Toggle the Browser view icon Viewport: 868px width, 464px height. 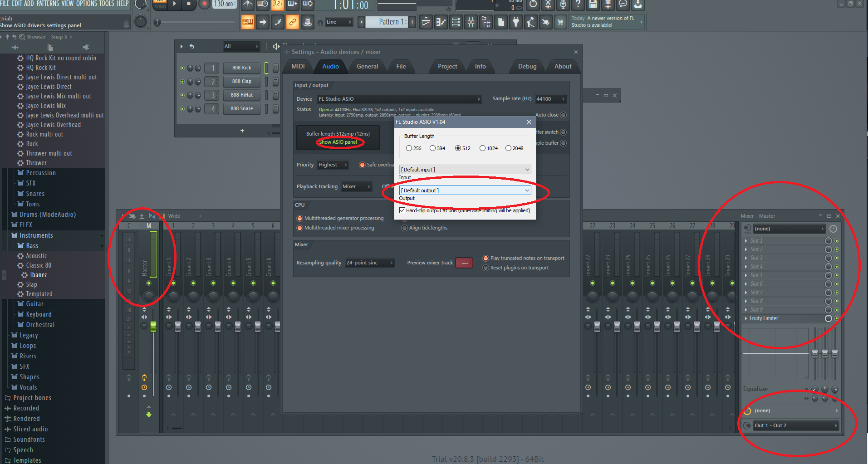tap(486, 22)
